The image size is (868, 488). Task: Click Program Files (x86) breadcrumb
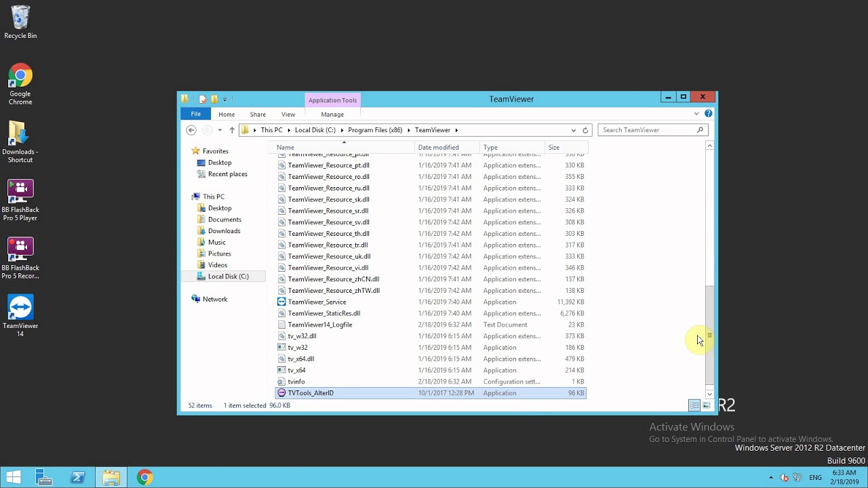click(x=375, y=130)
